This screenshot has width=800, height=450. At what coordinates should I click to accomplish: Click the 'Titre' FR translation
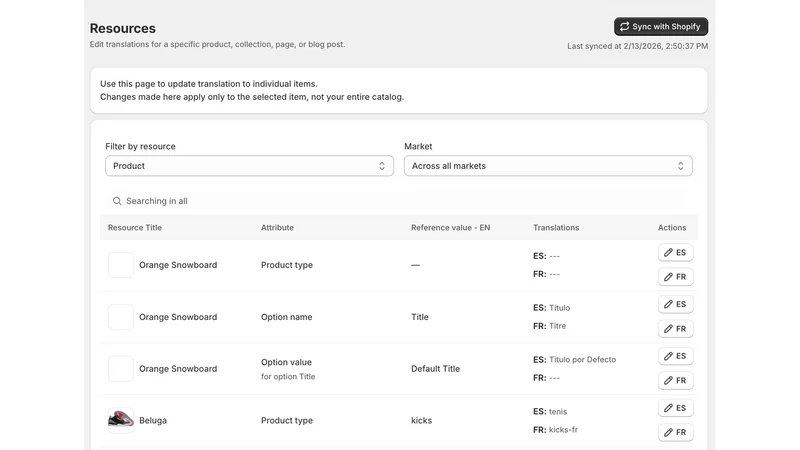click(557, 326)
